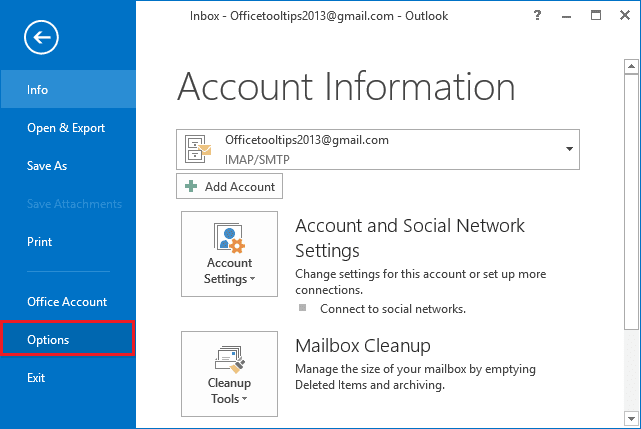Maximize the Outlook window

click(x=596, y=16)
